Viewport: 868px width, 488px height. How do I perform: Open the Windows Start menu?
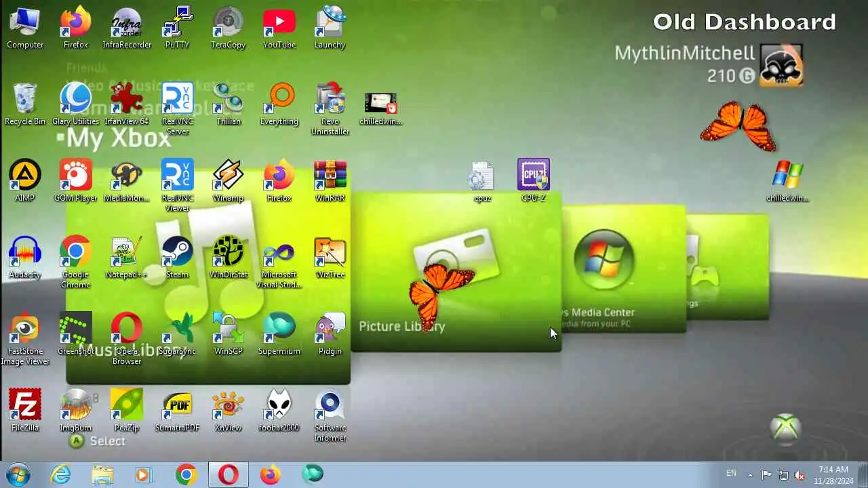(18, 474)
